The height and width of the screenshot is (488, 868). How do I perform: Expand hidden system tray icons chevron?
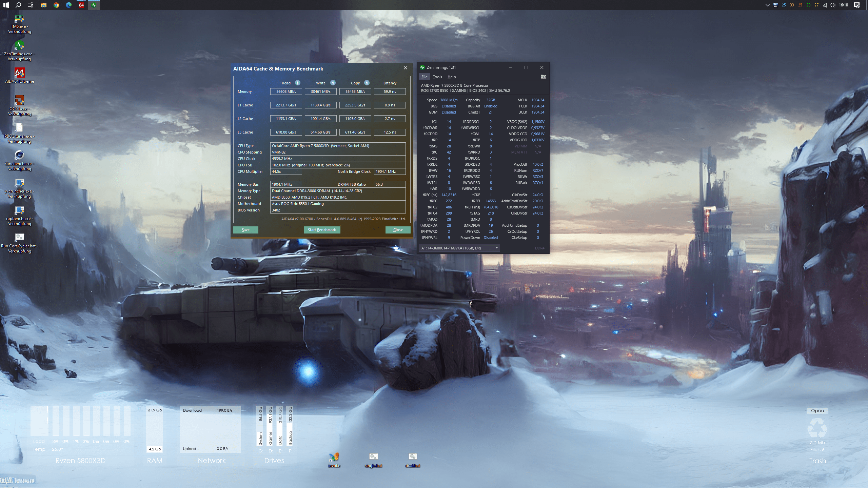767,5
